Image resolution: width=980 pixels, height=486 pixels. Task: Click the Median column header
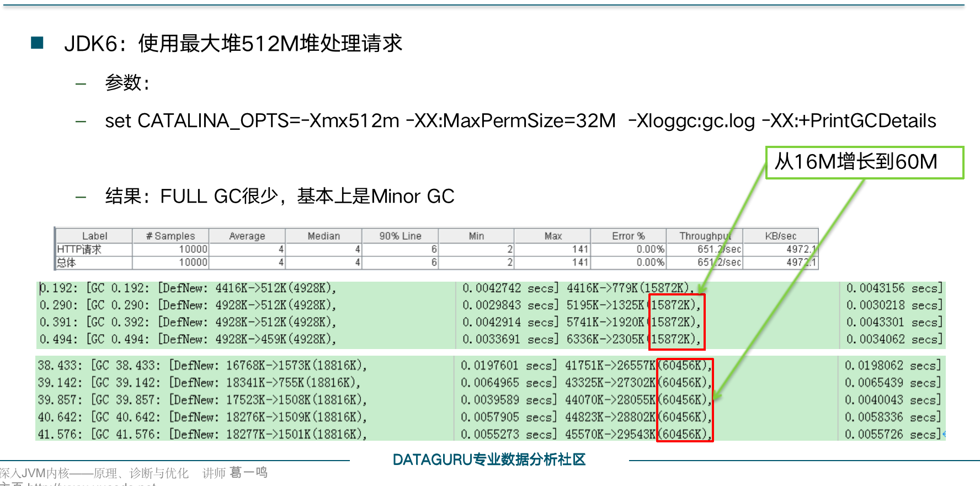click(323, 236)
